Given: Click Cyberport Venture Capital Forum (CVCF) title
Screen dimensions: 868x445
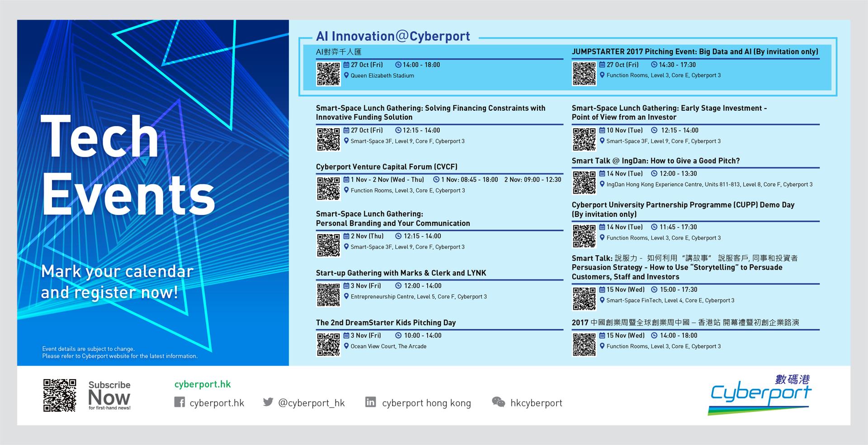Looking at the screenshot, I should point(387,167).
